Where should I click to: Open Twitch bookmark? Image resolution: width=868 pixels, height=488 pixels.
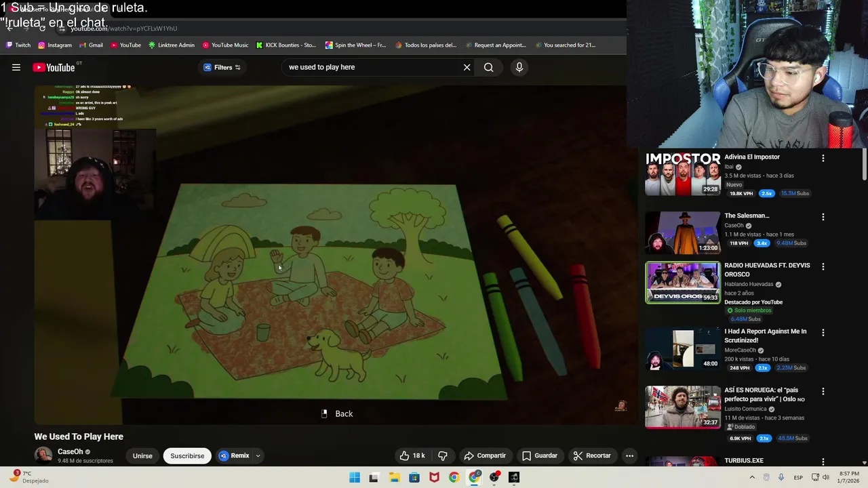coord(18,45)
